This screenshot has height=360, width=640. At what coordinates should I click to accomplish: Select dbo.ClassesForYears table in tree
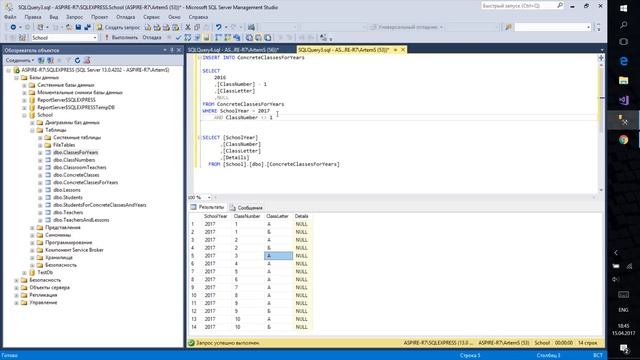76,153
